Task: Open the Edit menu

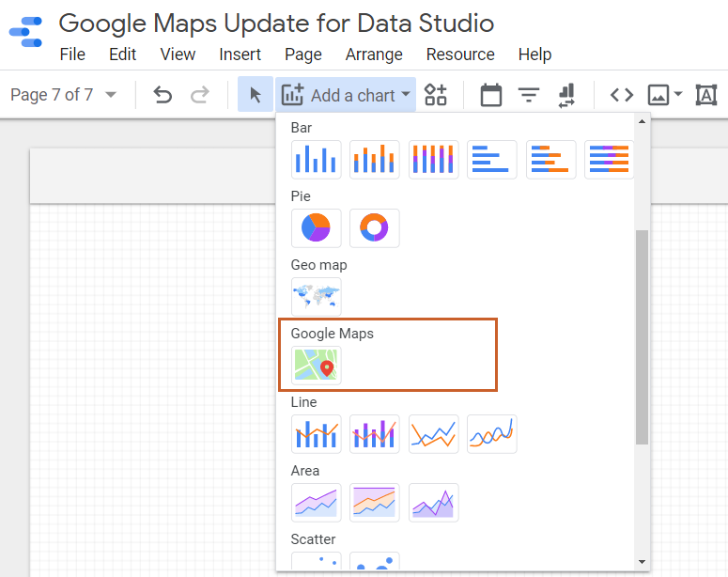Action: [122, 55]
